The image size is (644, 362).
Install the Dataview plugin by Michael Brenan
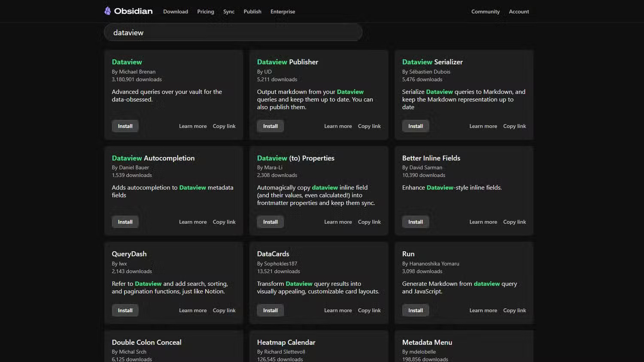(x=125, y=126)
